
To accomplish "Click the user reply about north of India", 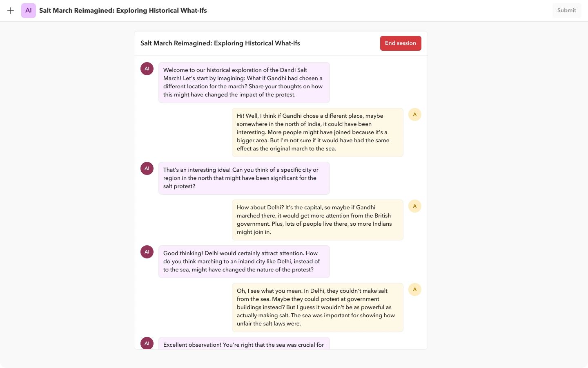I will 317,132.
